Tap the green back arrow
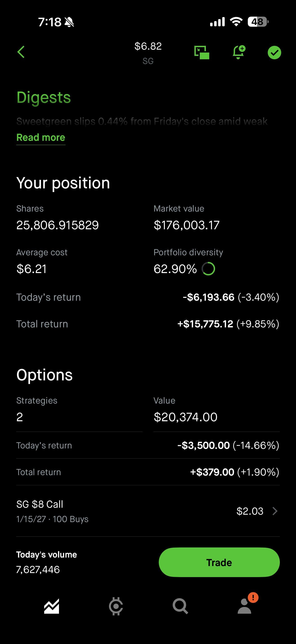The image size is (296, 644). [21, 52]
